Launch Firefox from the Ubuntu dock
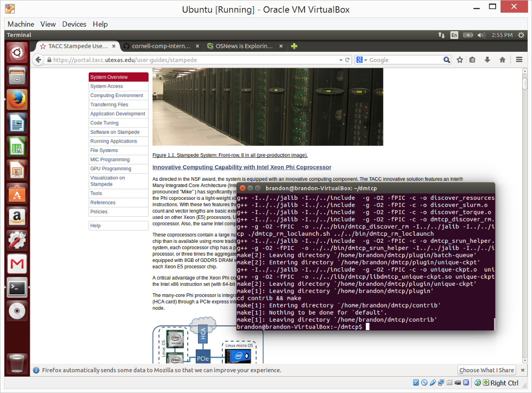The image size is (532, 393). pos(17,100)
